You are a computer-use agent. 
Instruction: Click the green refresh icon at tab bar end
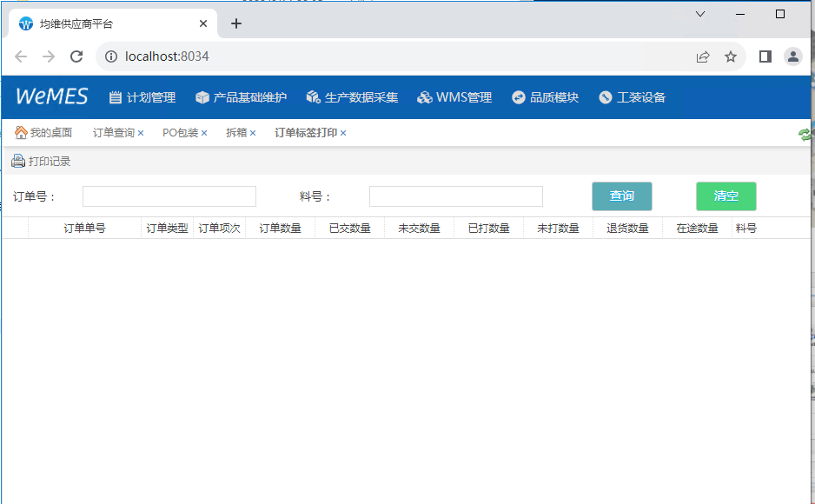[x=805, y=134]
